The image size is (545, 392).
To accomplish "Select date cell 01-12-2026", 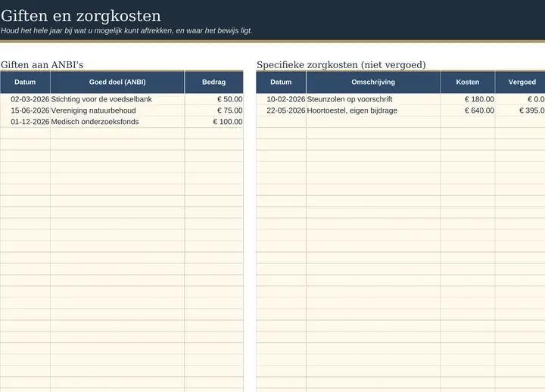I will pos(25,122).
